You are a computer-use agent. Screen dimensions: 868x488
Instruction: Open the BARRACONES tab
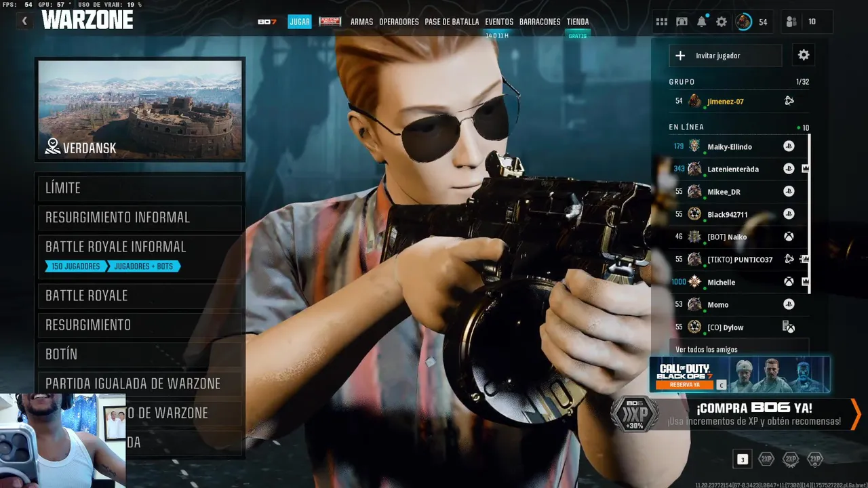pyautogui.click(x=540, y=22)
